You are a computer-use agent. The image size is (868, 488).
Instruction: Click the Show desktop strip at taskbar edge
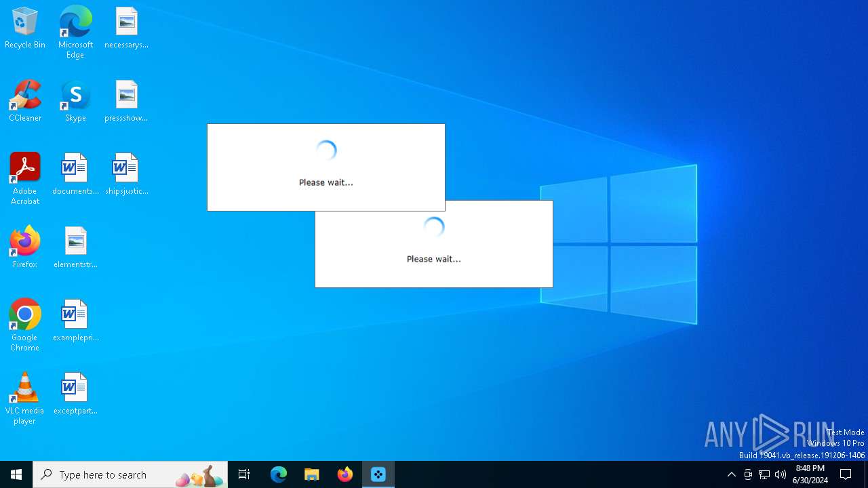(x=866, y=474)
